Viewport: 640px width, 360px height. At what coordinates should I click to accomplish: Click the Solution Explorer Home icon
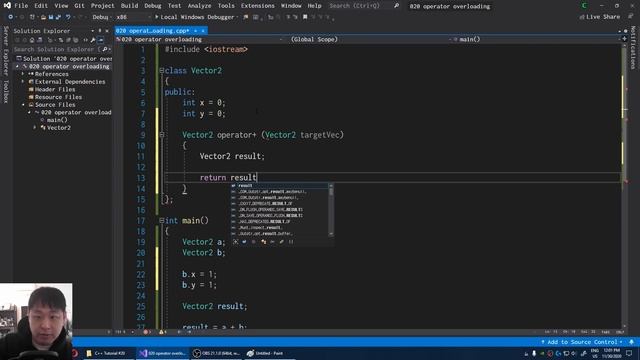click(32, 40)
